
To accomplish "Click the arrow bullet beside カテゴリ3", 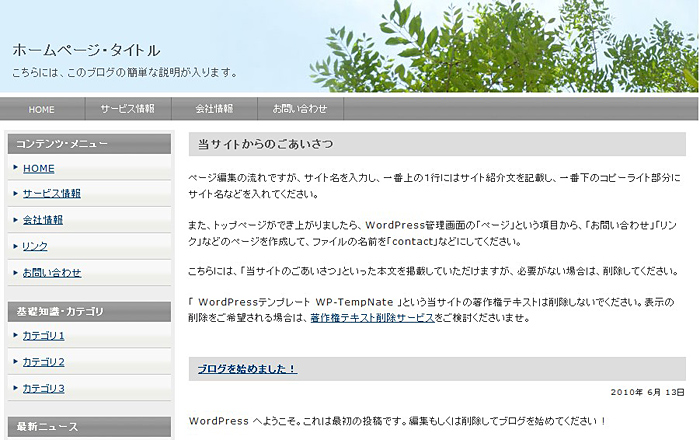I will coord(16,388).
